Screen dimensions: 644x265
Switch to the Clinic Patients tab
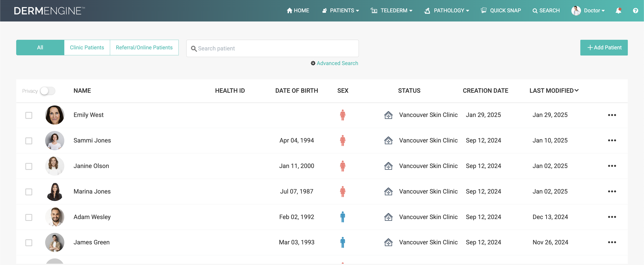[87, 47]
